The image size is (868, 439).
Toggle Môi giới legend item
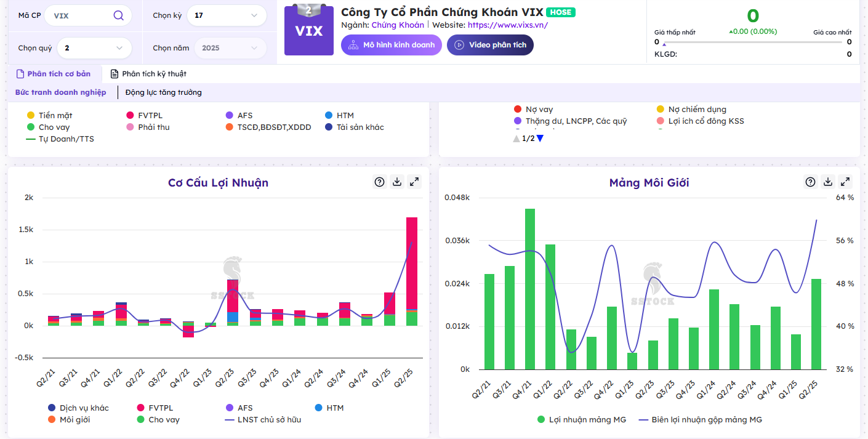(x=69, y=419)
